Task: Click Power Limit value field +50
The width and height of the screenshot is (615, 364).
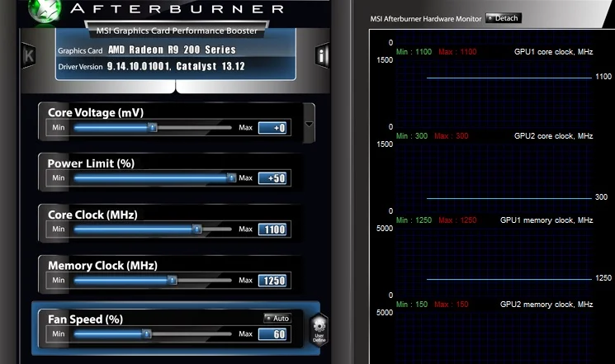Action: click(x=272, y=178)
